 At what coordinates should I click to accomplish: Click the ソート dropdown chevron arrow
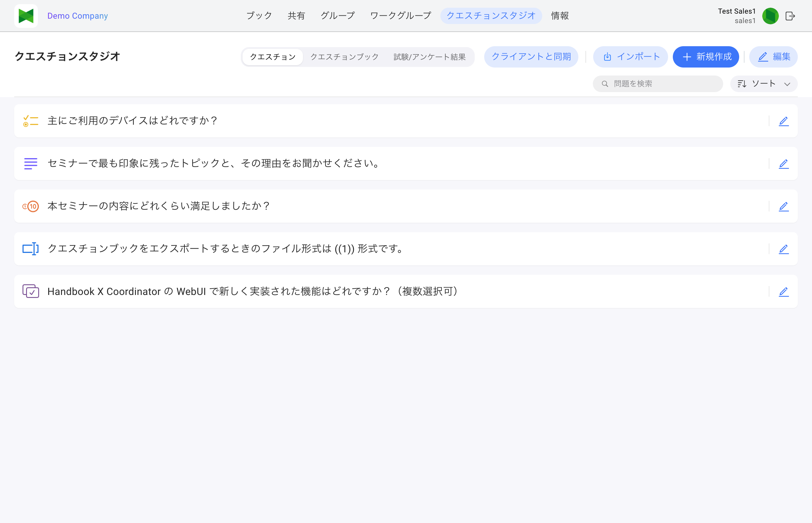(x=787, y=84)
